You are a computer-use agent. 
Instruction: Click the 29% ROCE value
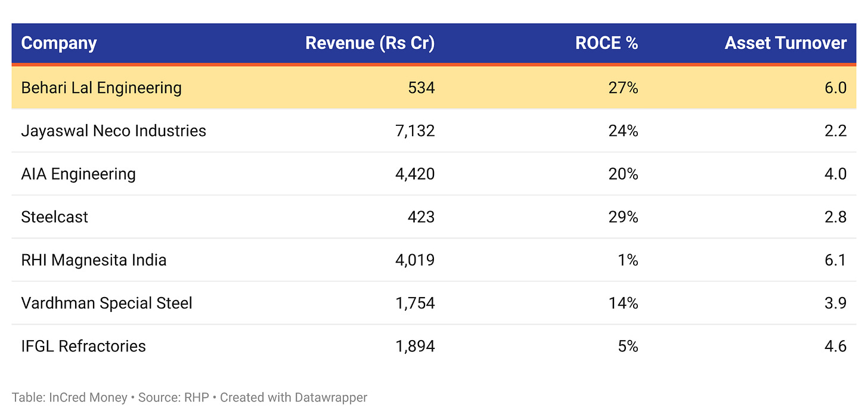click(624, 217)
